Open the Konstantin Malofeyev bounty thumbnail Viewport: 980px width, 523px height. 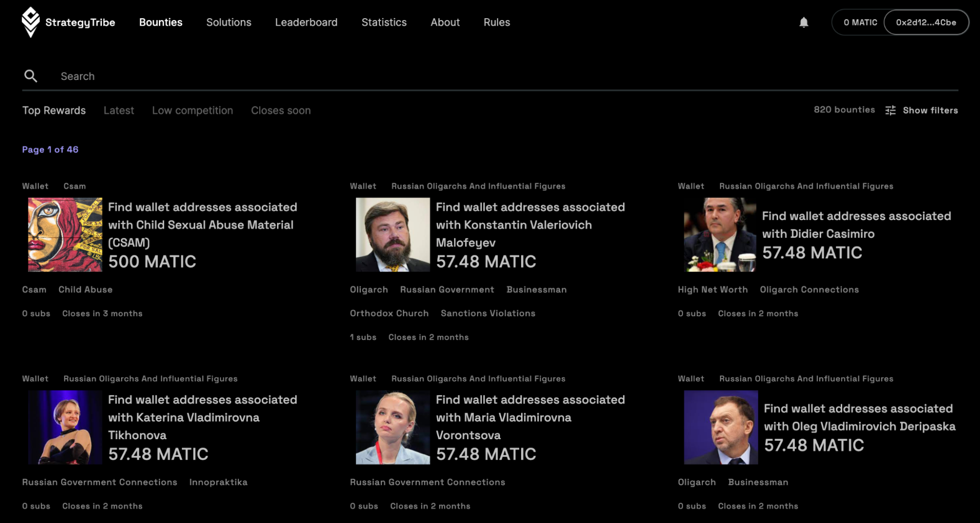click(392, 234)
